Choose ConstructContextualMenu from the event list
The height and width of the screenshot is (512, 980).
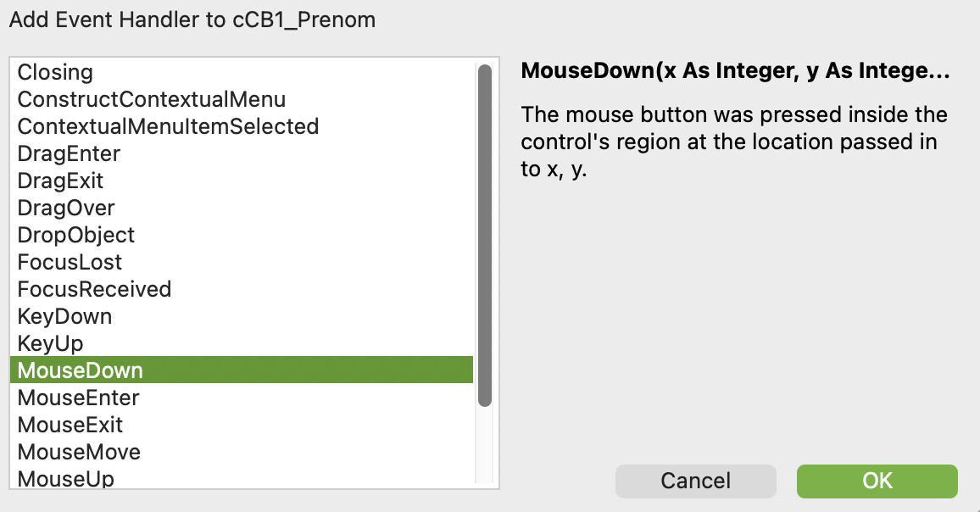(151, 100)
